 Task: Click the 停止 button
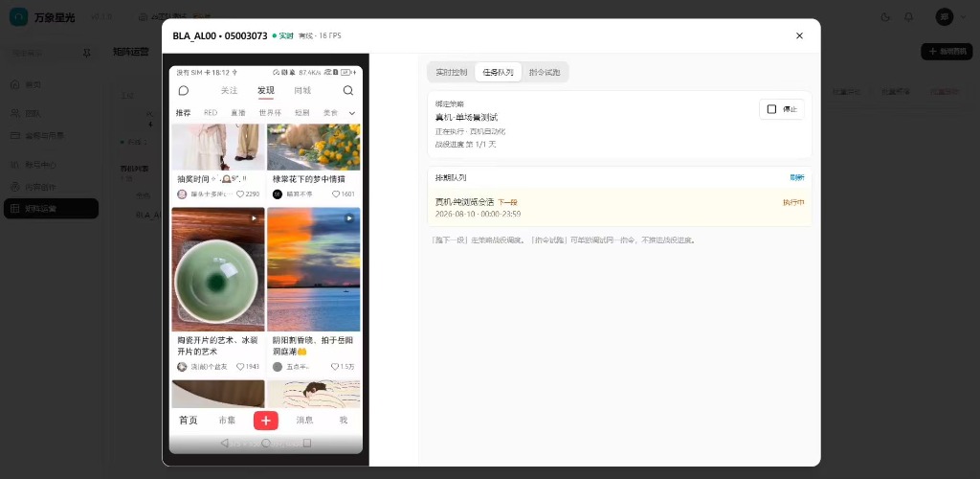point(782,109)
